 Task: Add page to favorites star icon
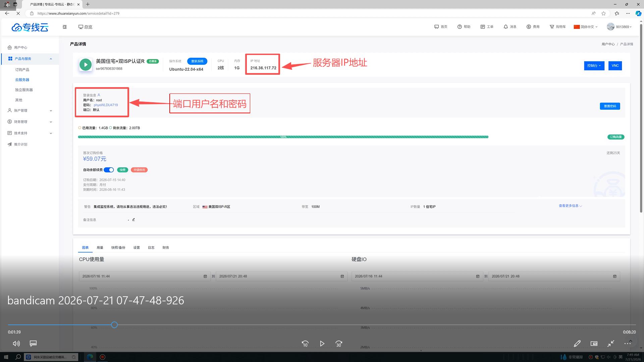(x=604, y=13)
